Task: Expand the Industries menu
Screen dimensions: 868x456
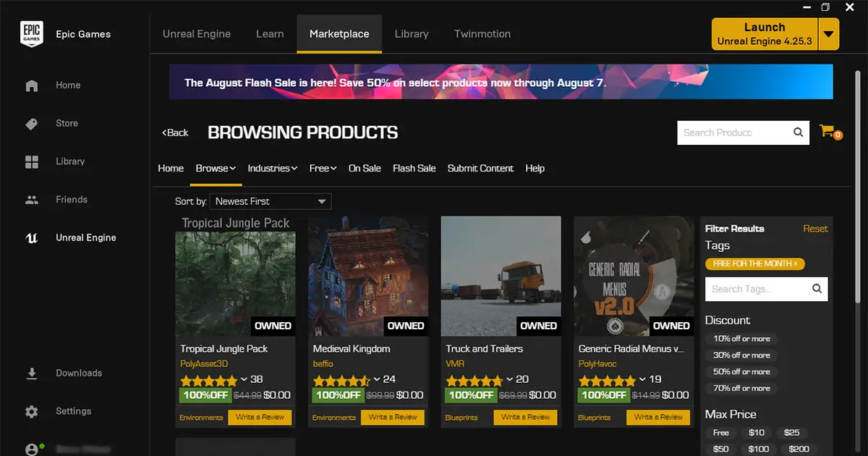Action: [x=273, y=168]
